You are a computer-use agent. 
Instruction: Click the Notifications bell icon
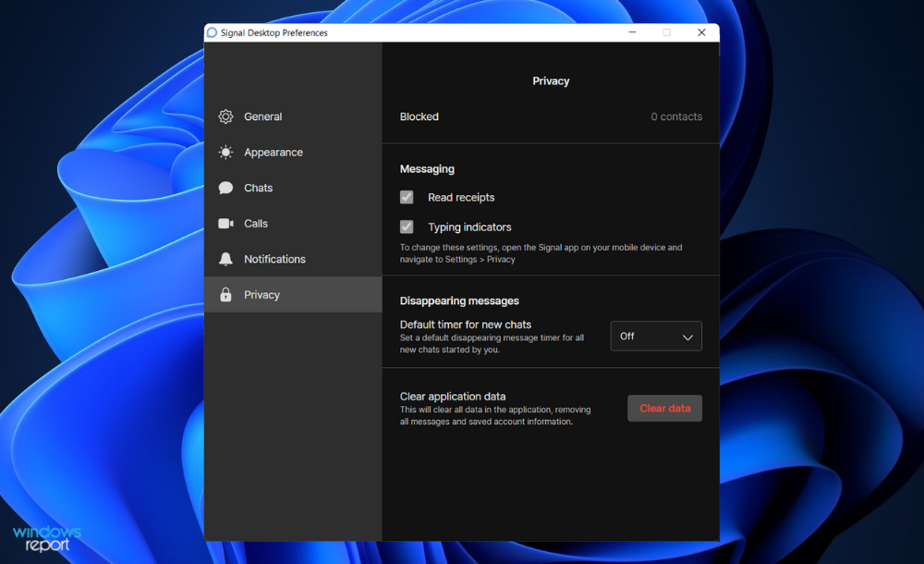pos(225,259)
